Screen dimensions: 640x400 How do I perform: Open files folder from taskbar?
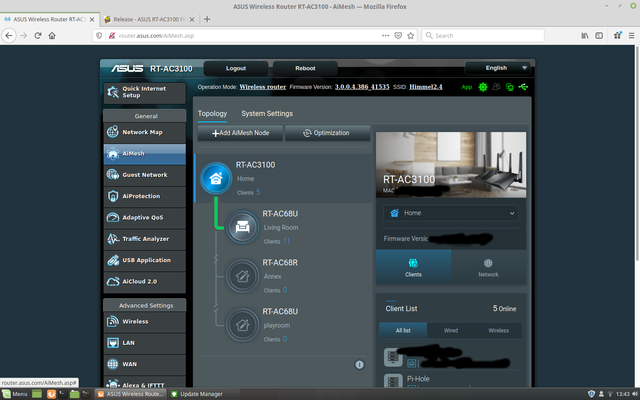tap(74, 394)
